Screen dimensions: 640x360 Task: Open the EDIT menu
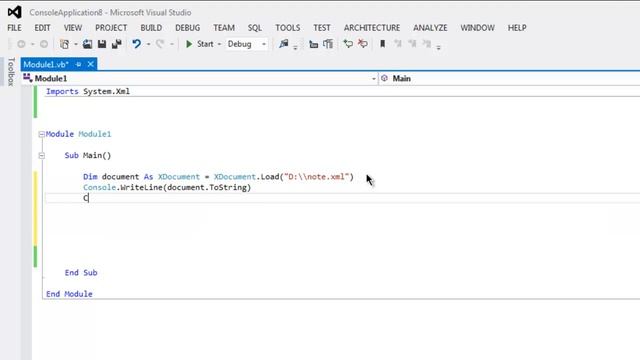click(x=42, y=28)
